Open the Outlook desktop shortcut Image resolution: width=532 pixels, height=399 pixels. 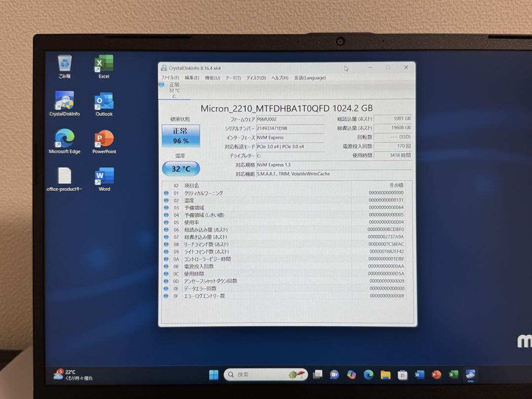point(104,104)
